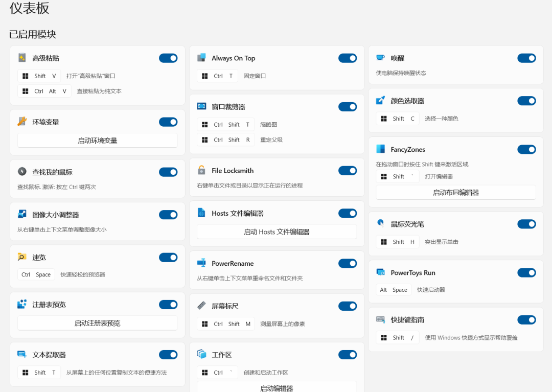
Task: Click the 快捷键指南 keyboard icon
Action: (x=380, y=319)
